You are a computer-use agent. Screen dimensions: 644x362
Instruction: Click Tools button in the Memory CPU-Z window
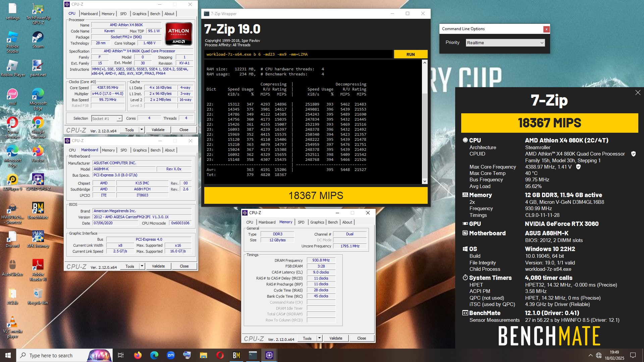coord(307,338)
